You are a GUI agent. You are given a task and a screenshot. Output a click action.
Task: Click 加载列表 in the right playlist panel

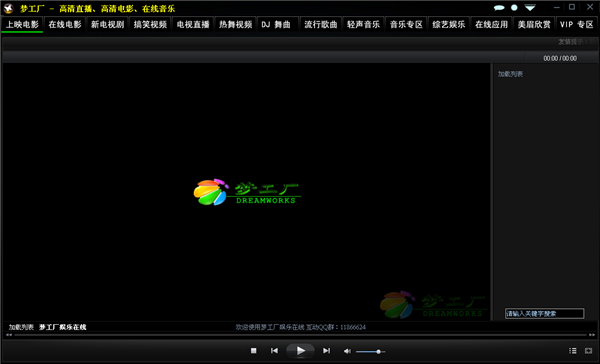pos(510,74)
